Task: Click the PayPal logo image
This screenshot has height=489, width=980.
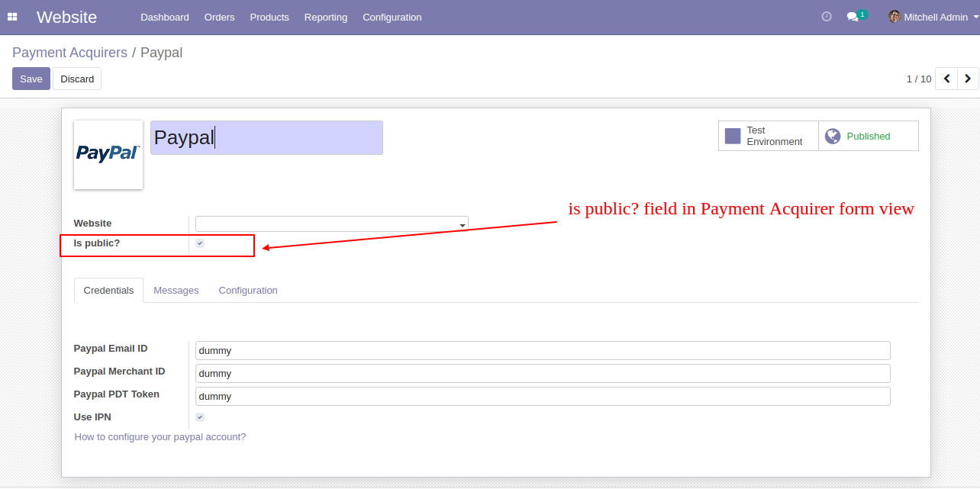Action: coord(108,155)
